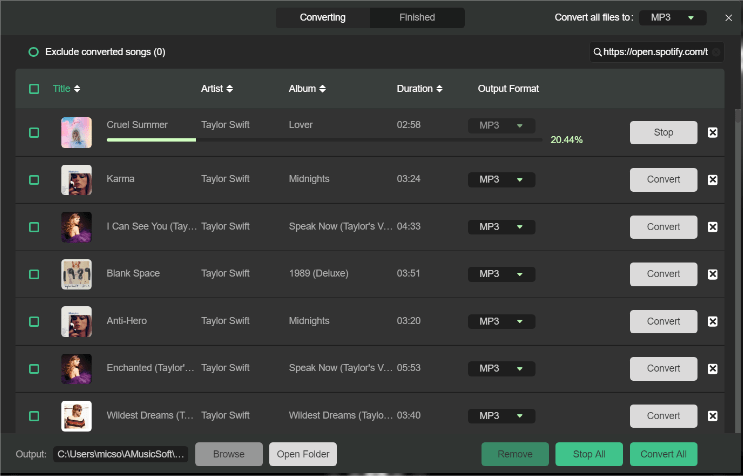Viewport: 744px width, 476px height.
Task: Convert the Anti-Hero track
Action: point(663,321)
